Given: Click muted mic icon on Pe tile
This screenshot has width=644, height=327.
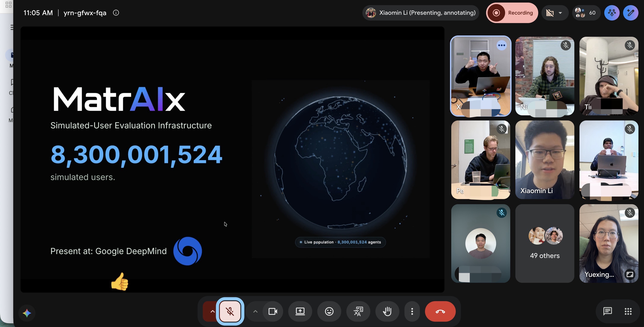Looking at the screenshot, I should pos(501,129).
